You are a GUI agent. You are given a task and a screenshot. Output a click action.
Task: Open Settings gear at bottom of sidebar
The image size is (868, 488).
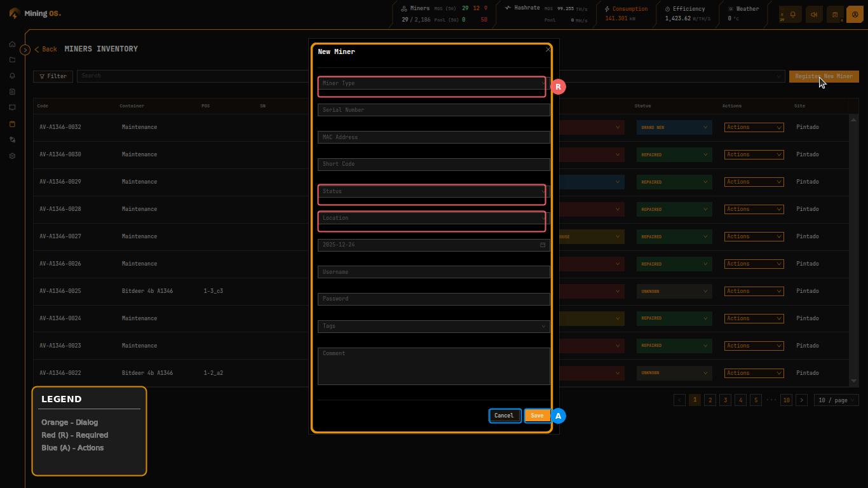tap(11, 155)
